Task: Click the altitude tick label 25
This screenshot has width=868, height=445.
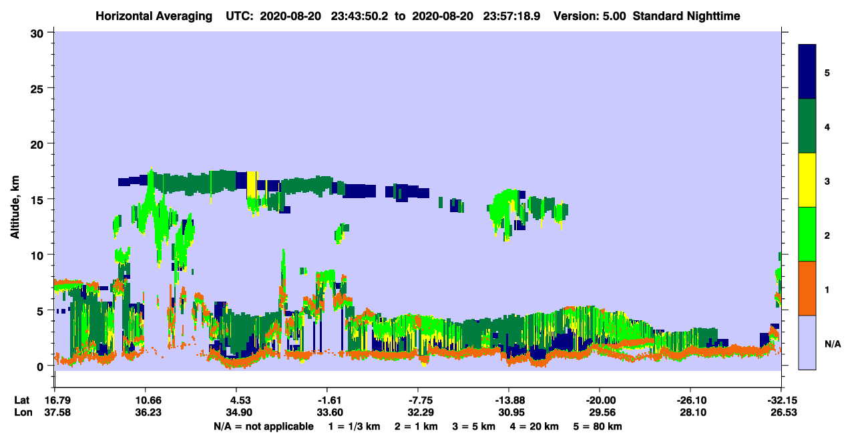Action: (x=39, y=88)
